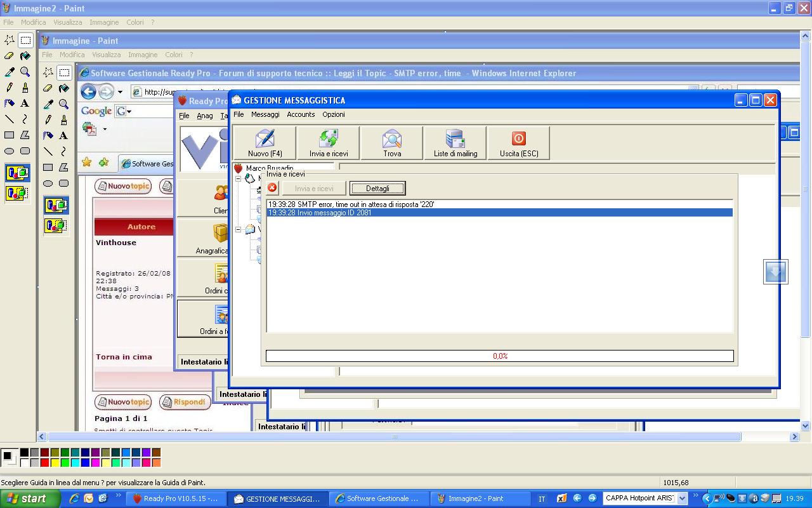
Task: Click the Dettagli button
Action: pyautogui.click(x=377, y=189)
